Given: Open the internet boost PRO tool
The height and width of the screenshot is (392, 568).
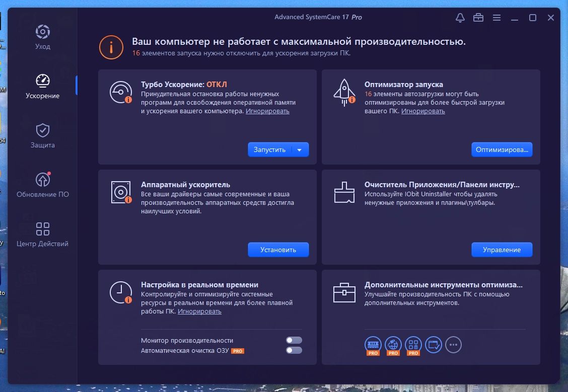Looking at the screenshot, I should 393,345.
